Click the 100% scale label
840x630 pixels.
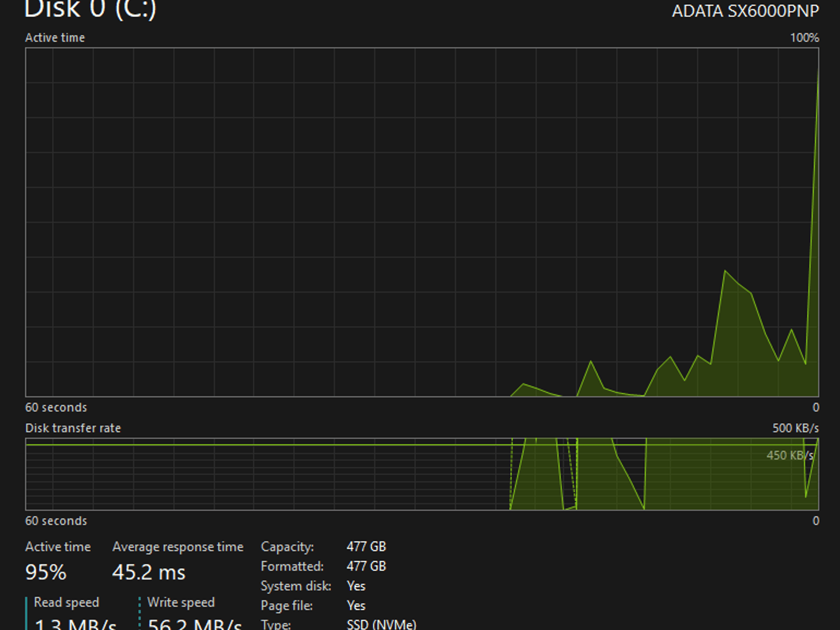[x=804, y=38]
